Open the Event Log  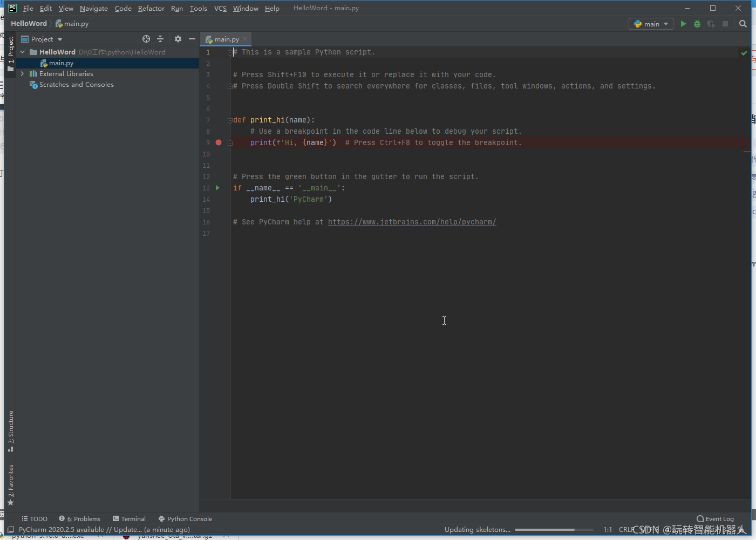tap(715, 519)
